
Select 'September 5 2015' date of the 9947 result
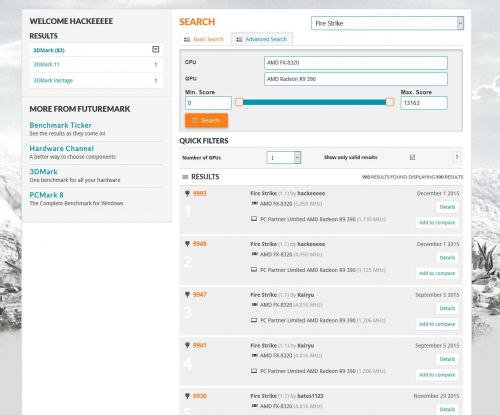pos(437,295)
